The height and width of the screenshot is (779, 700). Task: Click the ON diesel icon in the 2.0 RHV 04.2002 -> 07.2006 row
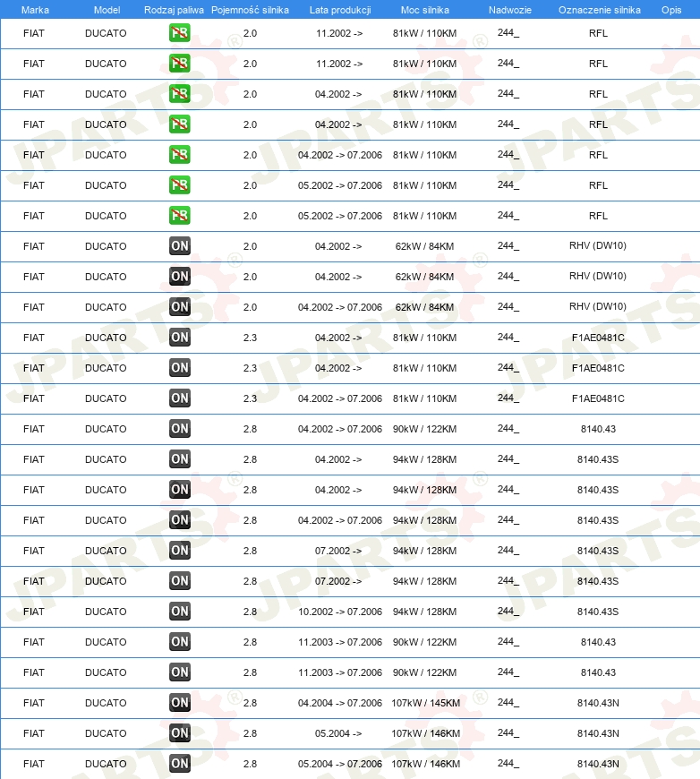(179, 306)
